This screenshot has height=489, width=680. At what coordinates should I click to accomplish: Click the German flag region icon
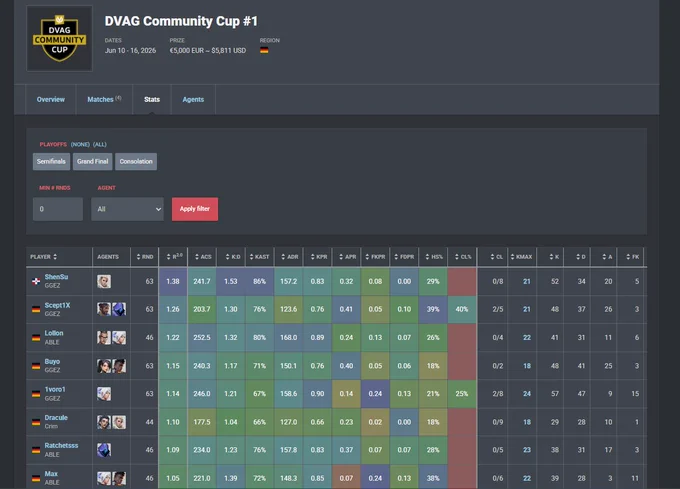[x=264, y=50]
